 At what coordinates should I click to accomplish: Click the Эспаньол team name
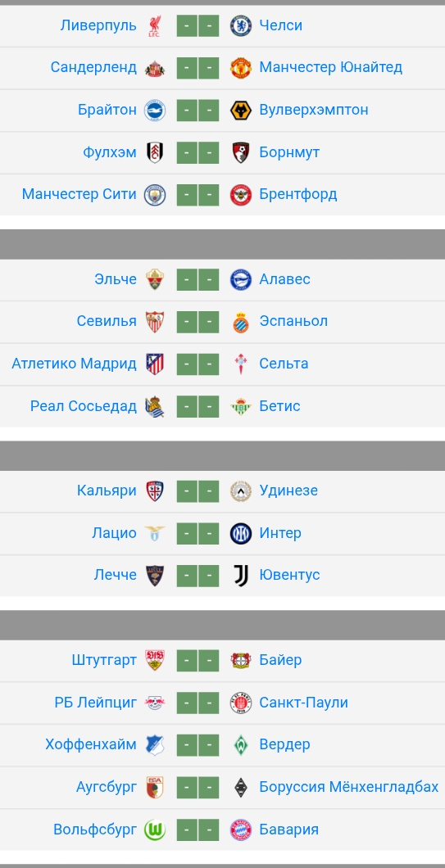pos(293,322)
